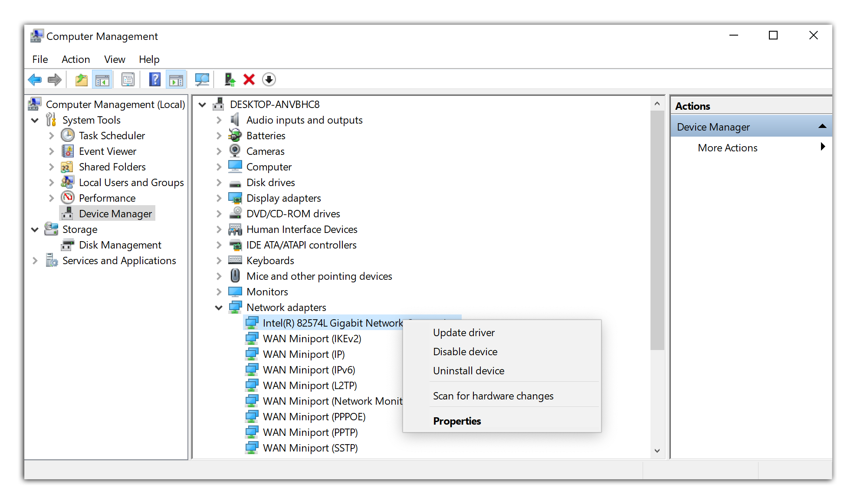Click the Back arrow toolbar icon
The width and height of the screenshot is (857, 504).
(35, 79)
